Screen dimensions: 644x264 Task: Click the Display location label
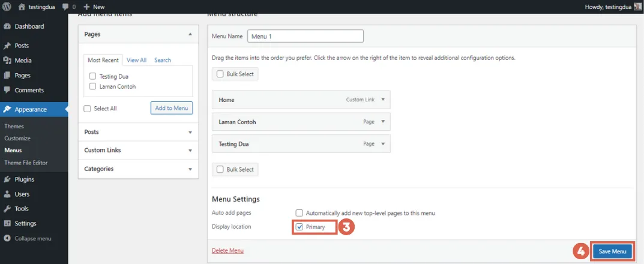pyautogui.click(x=231, y=227)
